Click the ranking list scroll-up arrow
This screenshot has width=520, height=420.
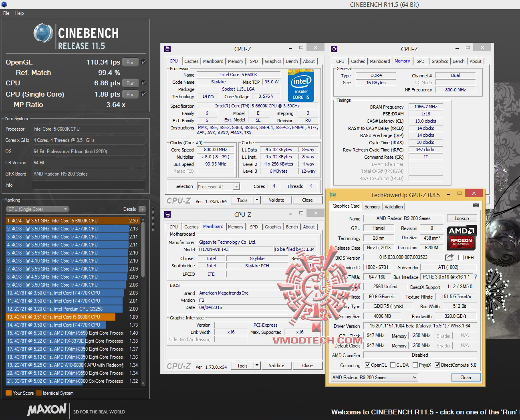143,220
